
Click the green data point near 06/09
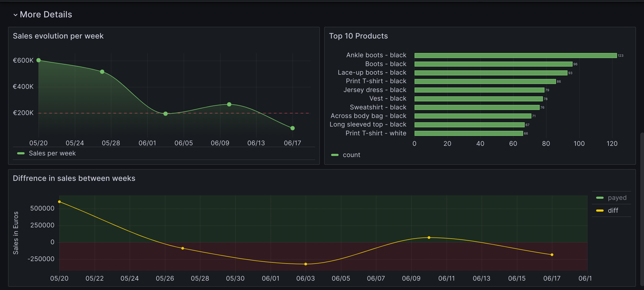click(x=229, y=104)
